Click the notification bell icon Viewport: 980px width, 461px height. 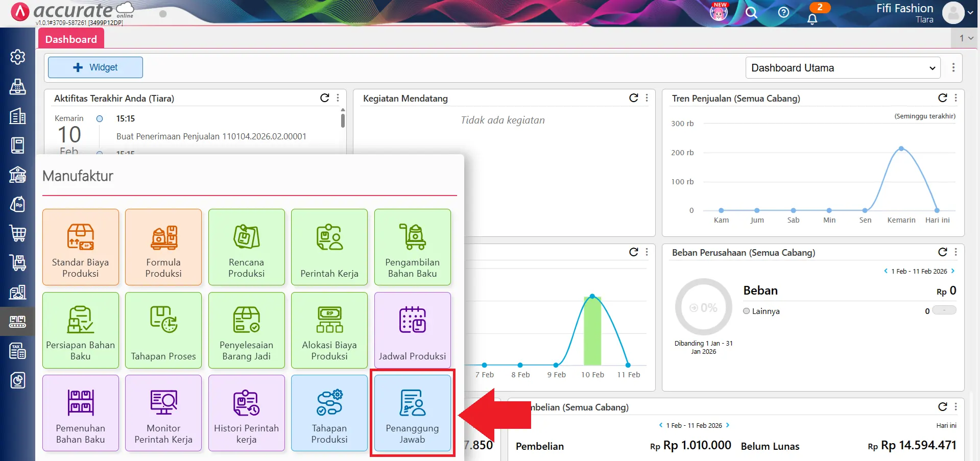tap(812, 19)
